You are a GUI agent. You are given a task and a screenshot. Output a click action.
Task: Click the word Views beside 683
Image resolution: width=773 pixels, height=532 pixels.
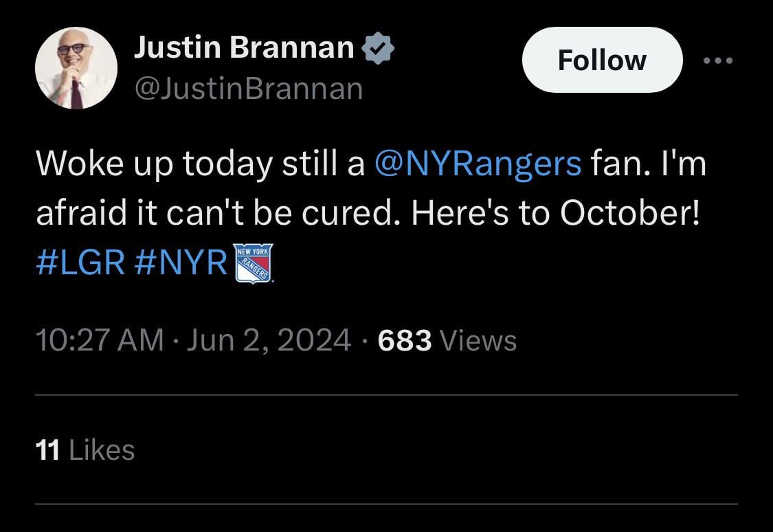point(478,340)
